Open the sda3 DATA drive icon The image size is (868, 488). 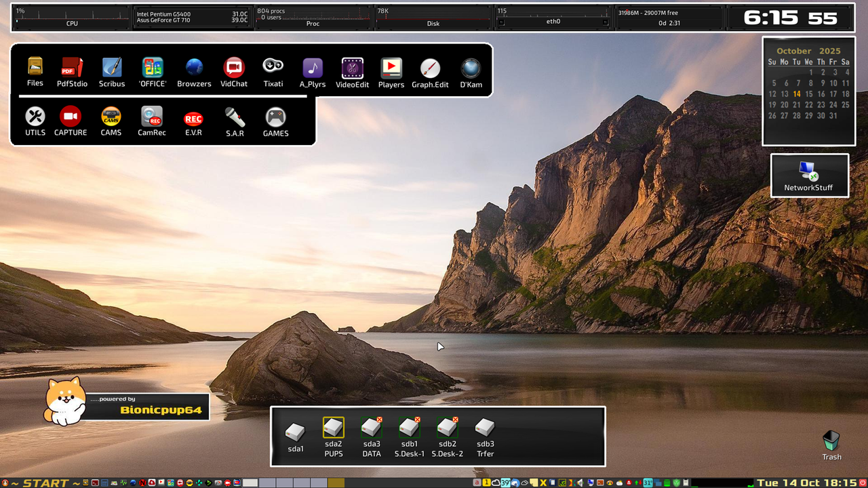[372, 427]
